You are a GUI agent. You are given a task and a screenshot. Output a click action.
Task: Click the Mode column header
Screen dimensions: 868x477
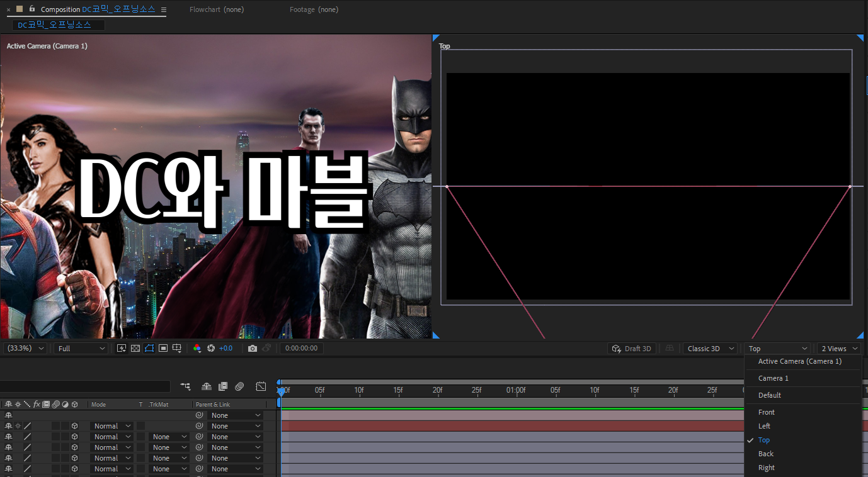pyautogui.click(x=99, y=404)
